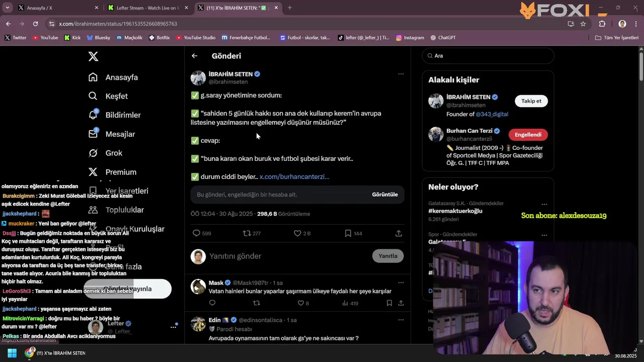Open the x.com/burhancanterzi link in post
644x362 pixels.
click(294, 176)
